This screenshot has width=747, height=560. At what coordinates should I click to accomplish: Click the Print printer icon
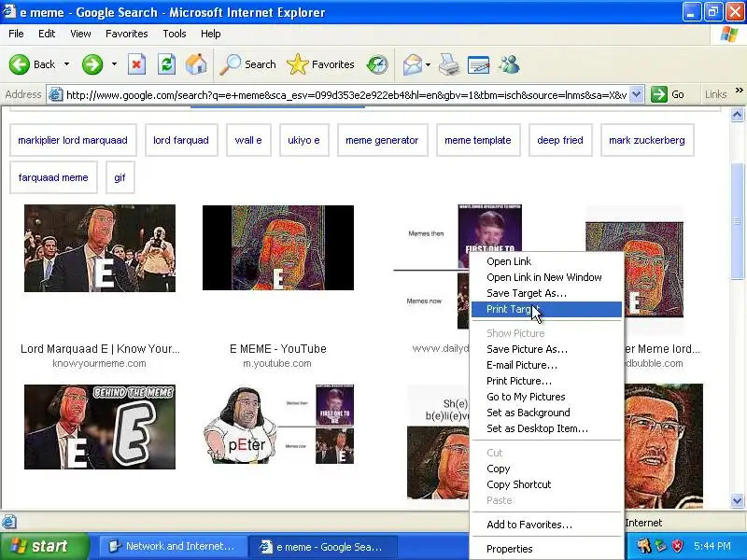(x=449, y=64)
